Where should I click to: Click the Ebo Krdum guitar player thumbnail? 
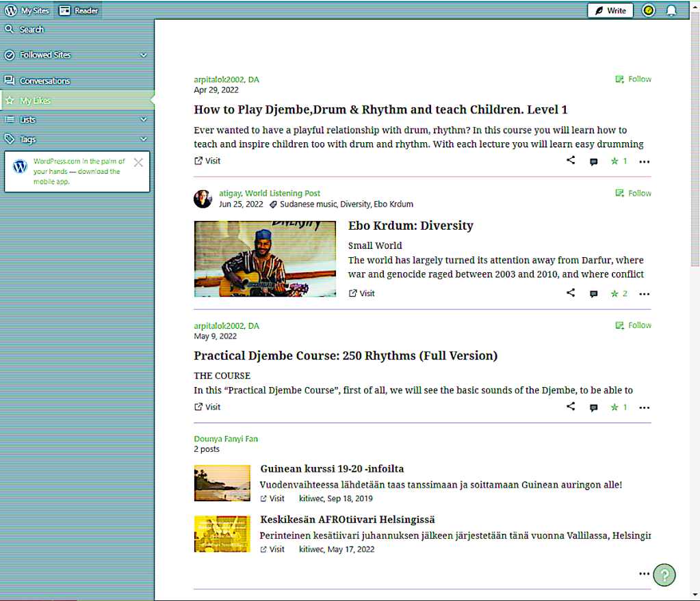click(x=265, y=258)
